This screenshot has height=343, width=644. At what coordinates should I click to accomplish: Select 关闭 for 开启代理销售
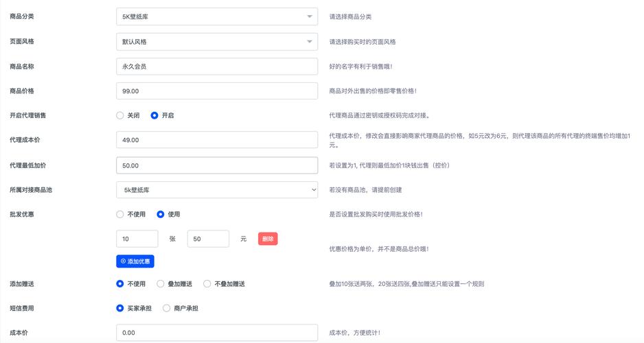(x=120, y=116)
